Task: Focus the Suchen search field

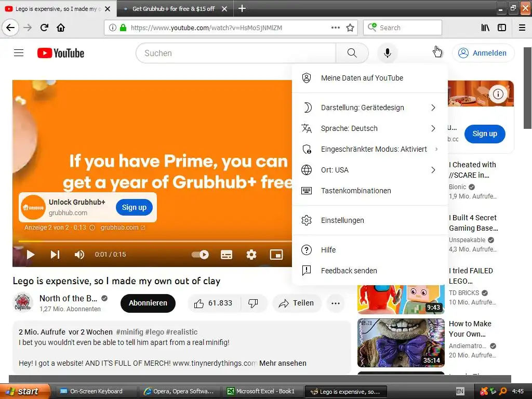Action: (236, 53)
